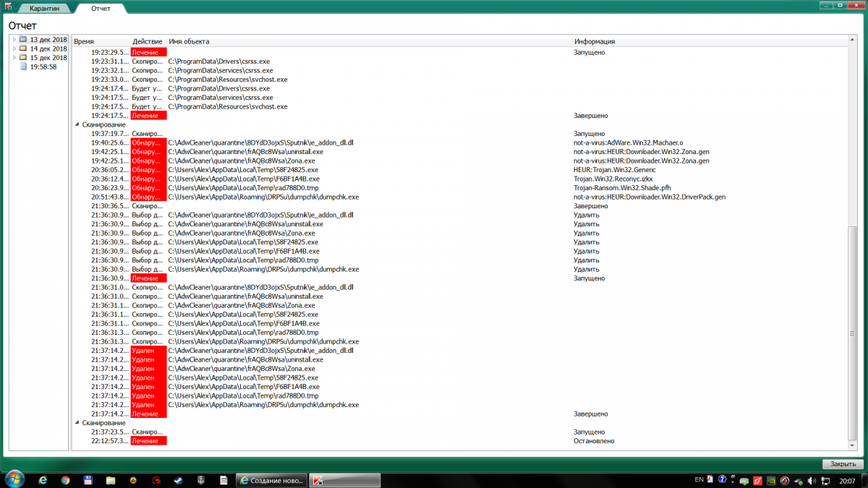Click the not-a-virus:AdWare.Win32.Machaer.o info cell

[x=628, y=142]
